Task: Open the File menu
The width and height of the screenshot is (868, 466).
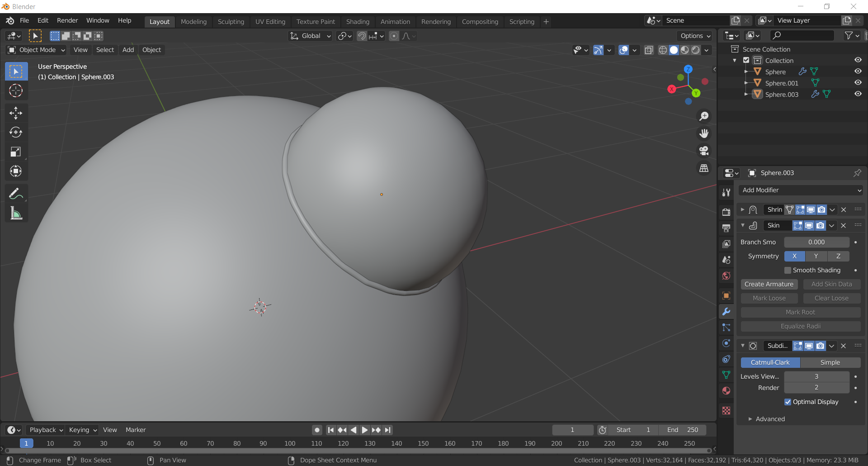Action: tap(24, 20)
